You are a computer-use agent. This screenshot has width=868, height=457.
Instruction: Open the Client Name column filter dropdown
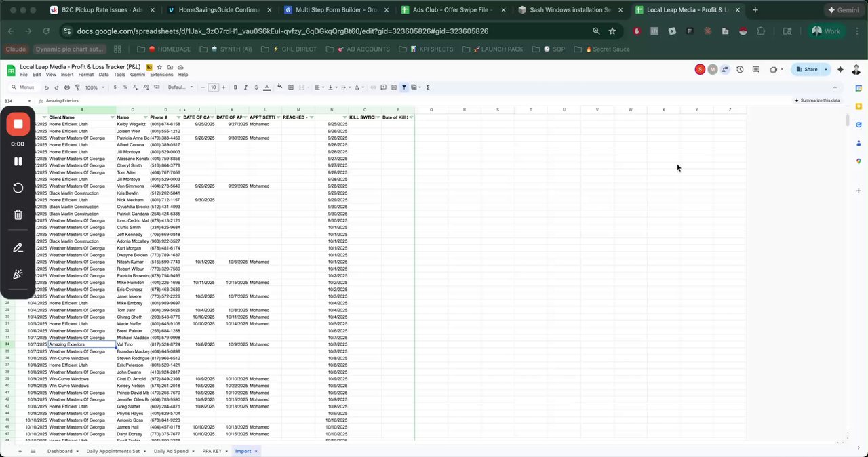112,117
